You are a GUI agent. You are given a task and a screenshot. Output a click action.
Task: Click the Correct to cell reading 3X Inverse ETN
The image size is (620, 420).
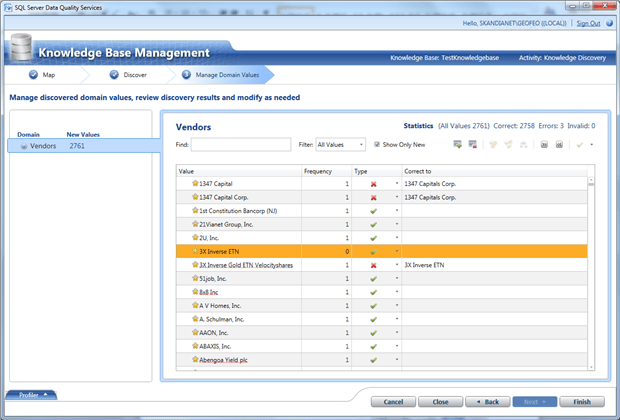point(494,265)
